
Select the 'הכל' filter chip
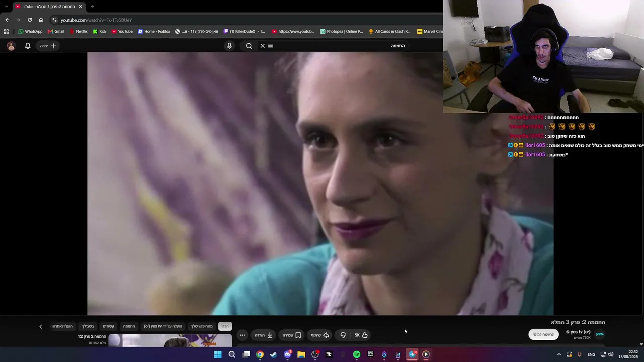pos(225,326)
